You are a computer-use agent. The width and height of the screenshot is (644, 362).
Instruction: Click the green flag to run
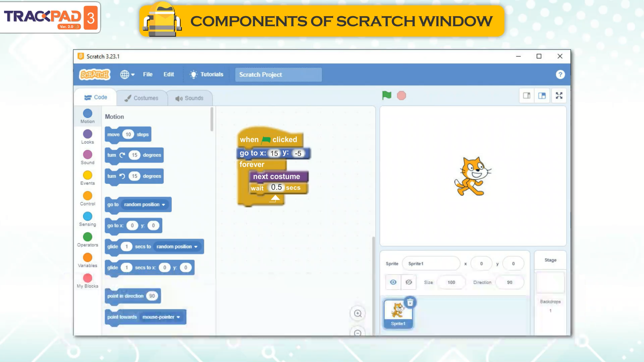pos(387,95)
